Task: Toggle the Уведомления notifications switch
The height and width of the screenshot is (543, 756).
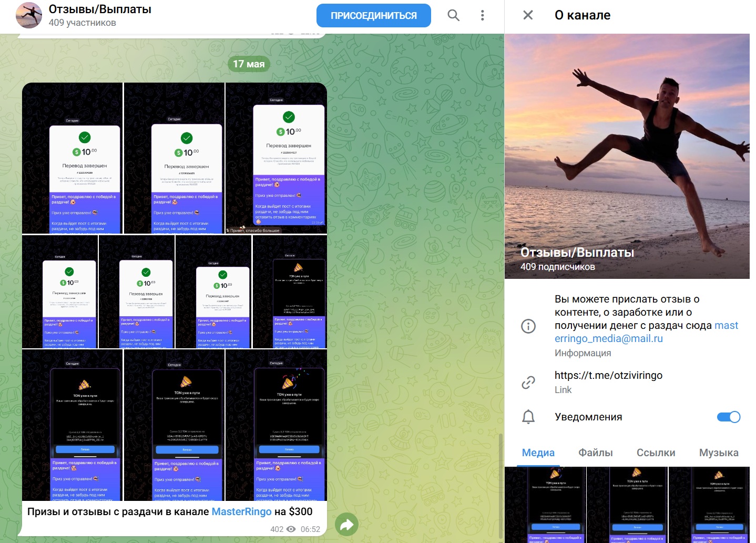Action: pyautogui.click(x=728, y=417)
